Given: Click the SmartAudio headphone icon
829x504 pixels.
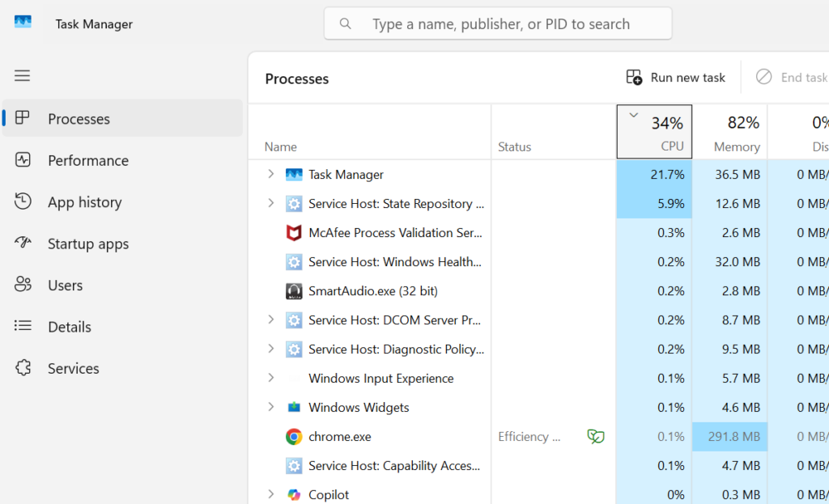Looking at the screenshot, I should tap(294, 291).
